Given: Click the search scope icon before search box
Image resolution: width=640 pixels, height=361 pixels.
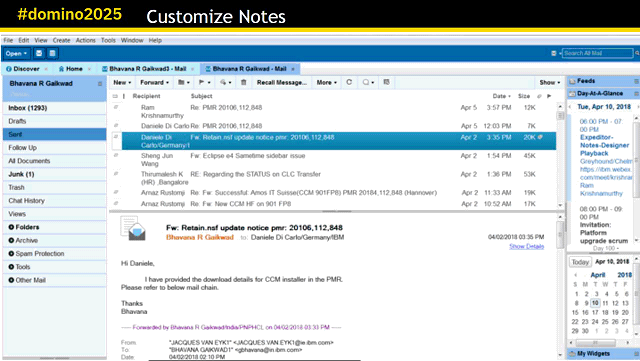Looking at the screenshot, I should (x=555, y=53).
